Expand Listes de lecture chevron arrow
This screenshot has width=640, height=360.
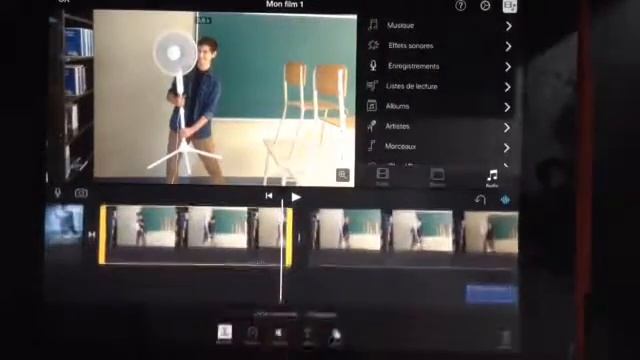pyautogui.click(x=507, y=87)
